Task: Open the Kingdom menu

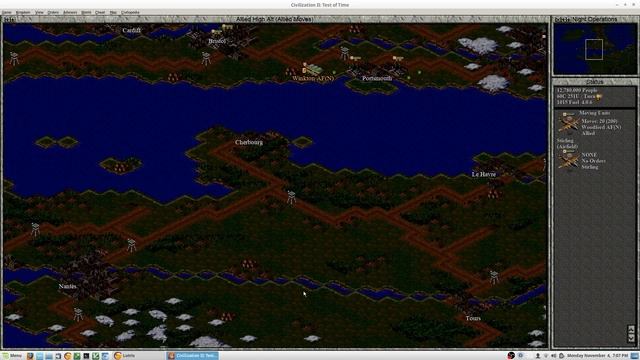Action: coord(23,12)
